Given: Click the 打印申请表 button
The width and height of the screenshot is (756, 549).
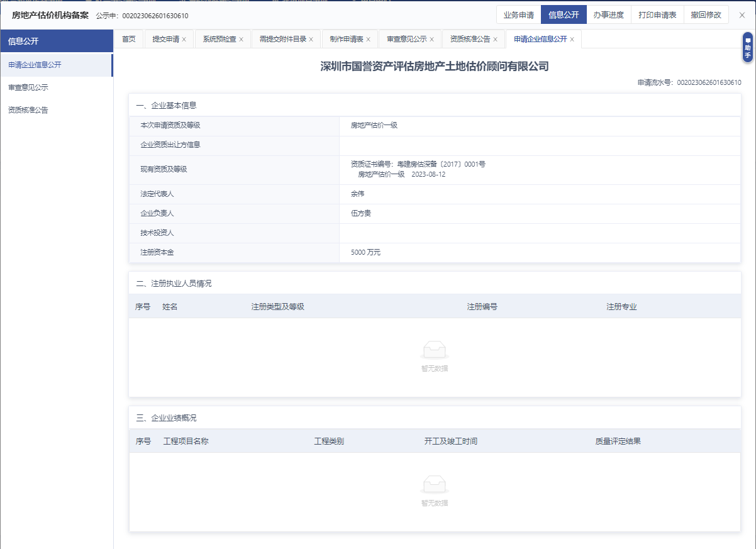Looking at the screenshot, I should point(657,15).
